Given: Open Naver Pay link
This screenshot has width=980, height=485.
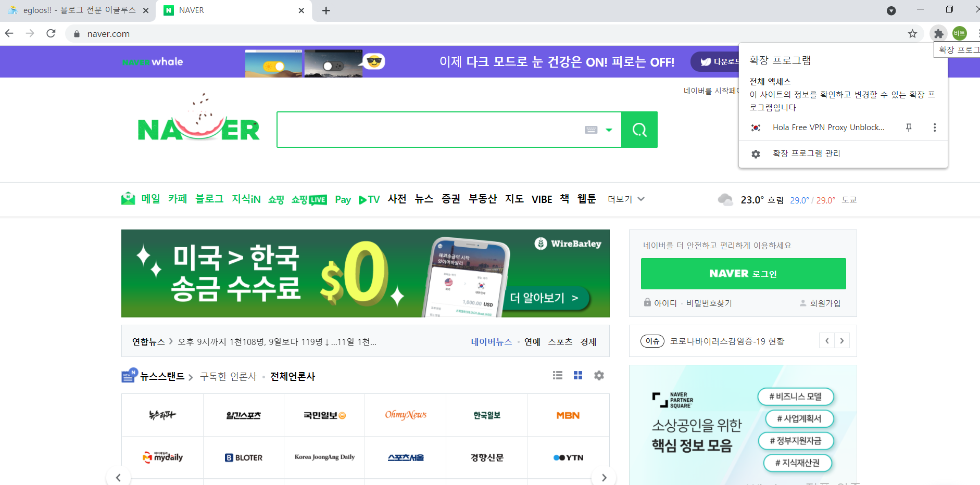Looking at the screenshot, I should coord(343,200).
